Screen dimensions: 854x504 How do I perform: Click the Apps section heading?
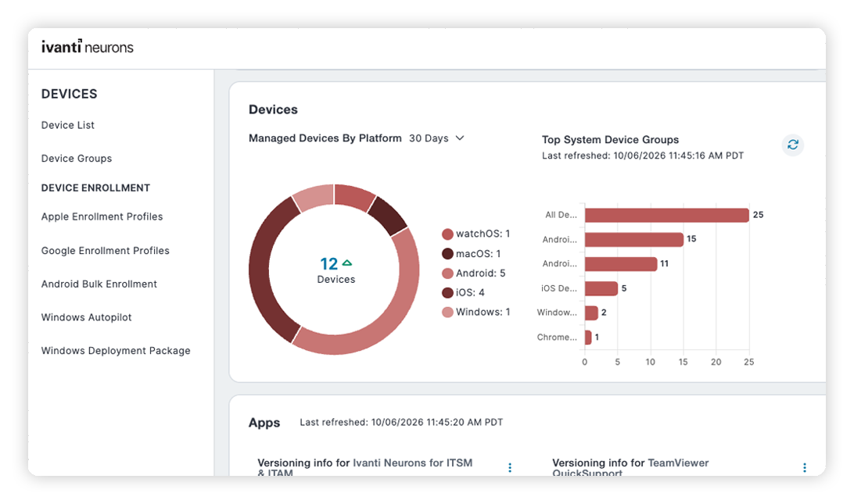[264, 423]
